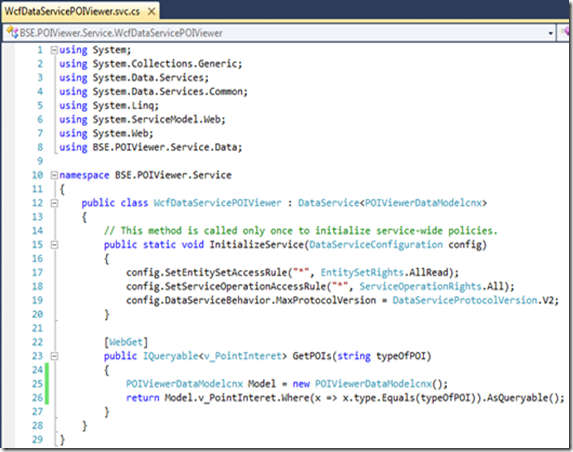The image size is (573, 452).
Task: Collapse the namespace BSE.POIViewer.Service region
Action: click(54, 175)
